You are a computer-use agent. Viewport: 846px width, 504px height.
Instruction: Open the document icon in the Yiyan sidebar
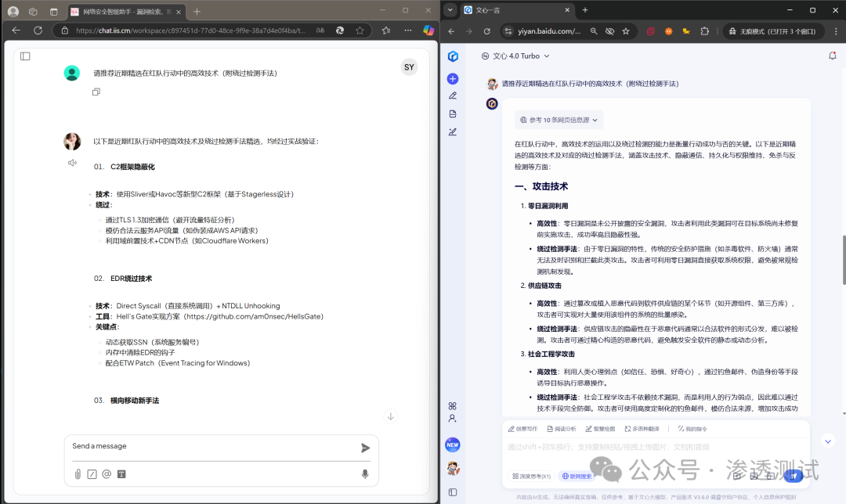(x=453, y=113)
